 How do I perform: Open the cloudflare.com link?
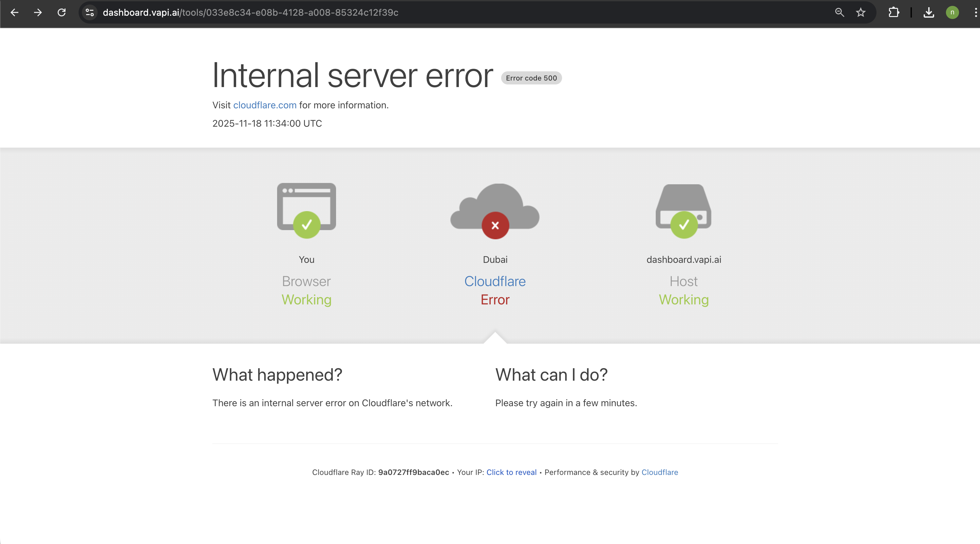[265, 105]
